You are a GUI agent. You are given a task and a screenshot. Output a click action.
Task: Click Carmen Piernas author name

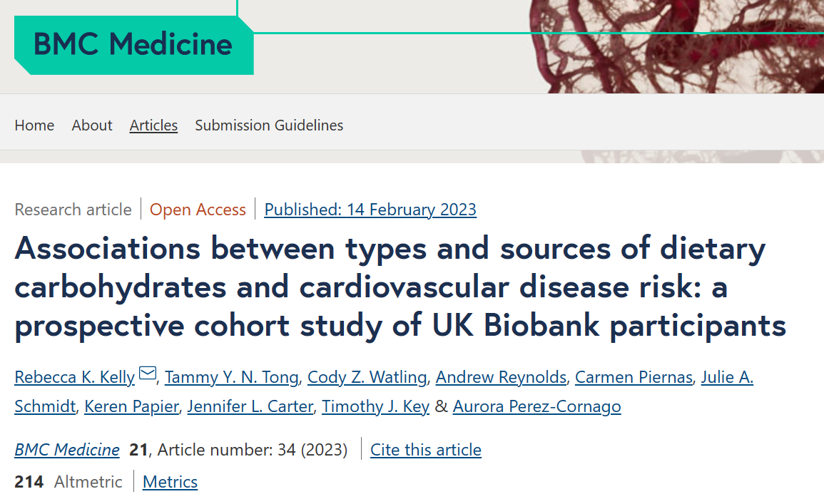[x=634, y=377]
